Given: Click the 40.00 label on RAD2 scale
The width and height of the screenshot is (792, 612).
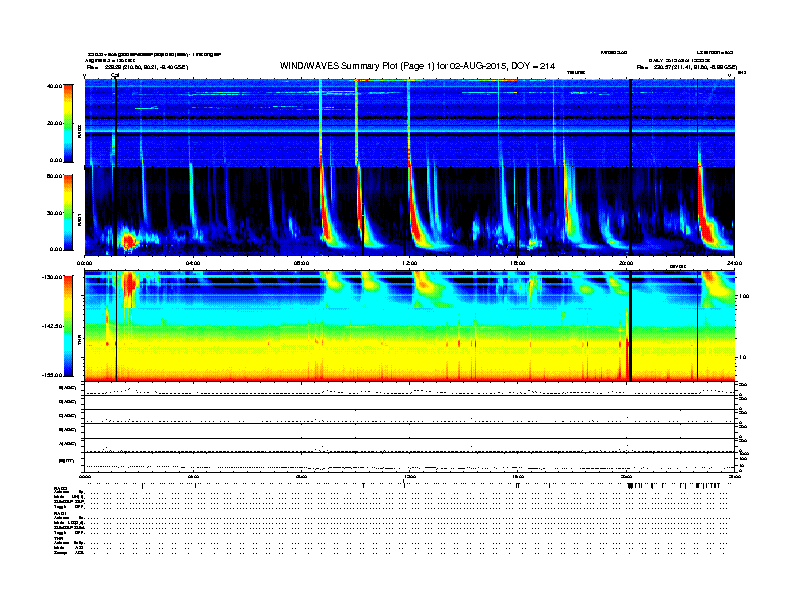Looking at the screenshot, I should (x=54, y=86).
